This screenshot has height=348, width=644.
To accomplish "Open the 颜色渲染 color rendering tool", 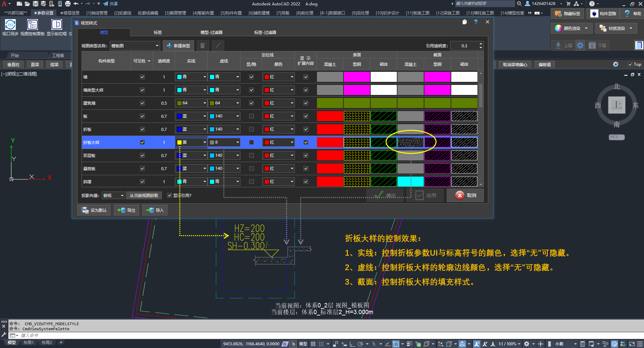I will (558, 28).
